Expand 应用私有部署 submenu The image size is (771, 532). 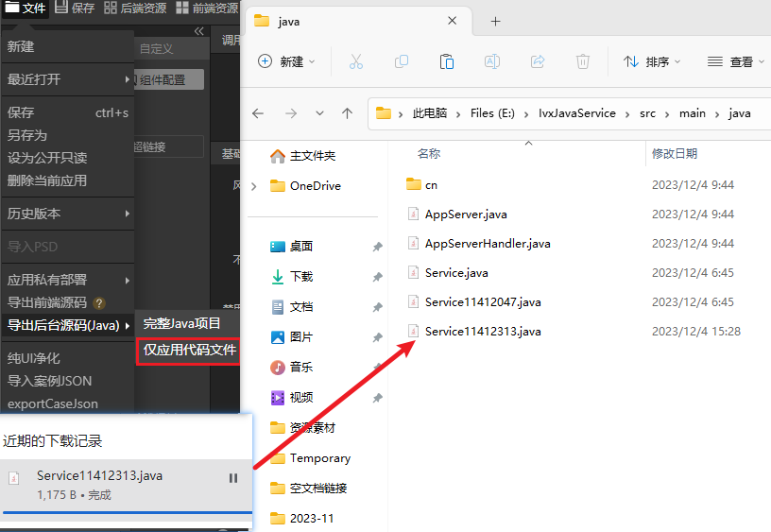[x=68, y=280]
